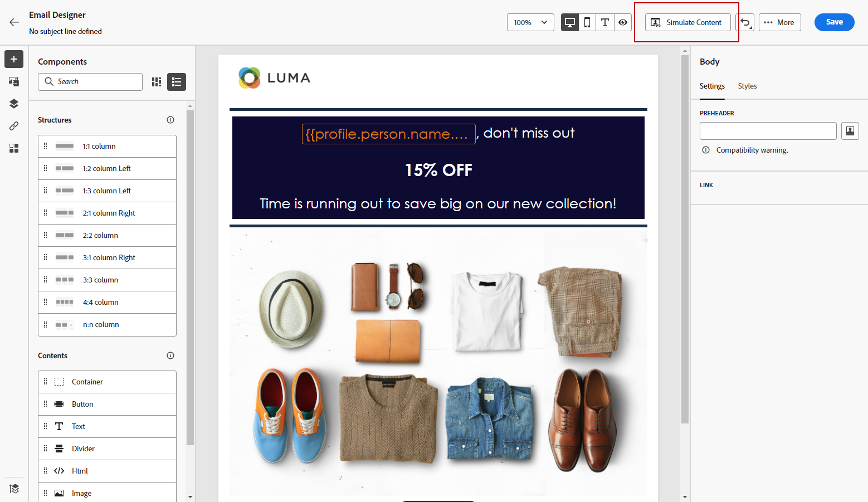Select the Settings tab
The height and width of the screenshot is (502, 868).
[712, 86]
